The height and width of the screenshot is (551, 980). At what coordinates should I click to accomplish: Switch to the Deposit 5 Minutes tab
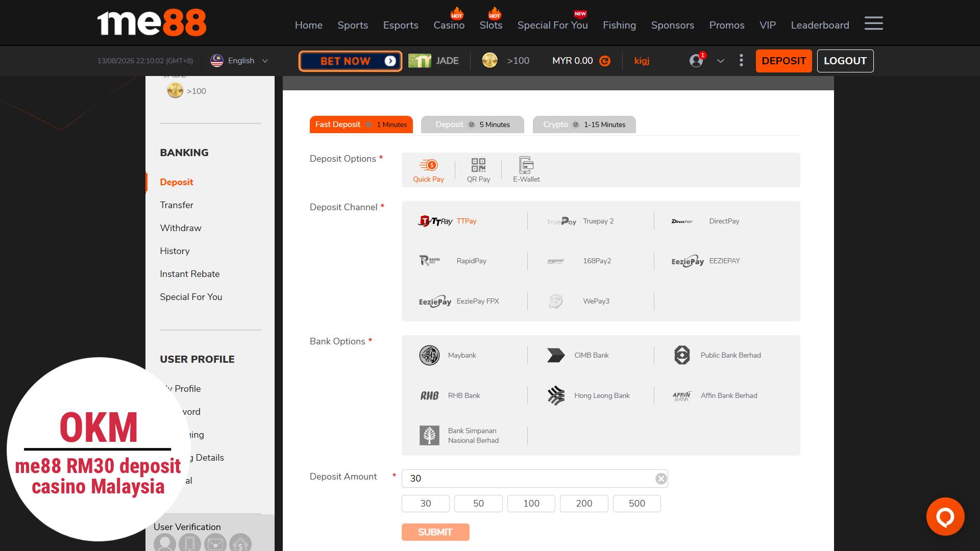tap(472, 124)
